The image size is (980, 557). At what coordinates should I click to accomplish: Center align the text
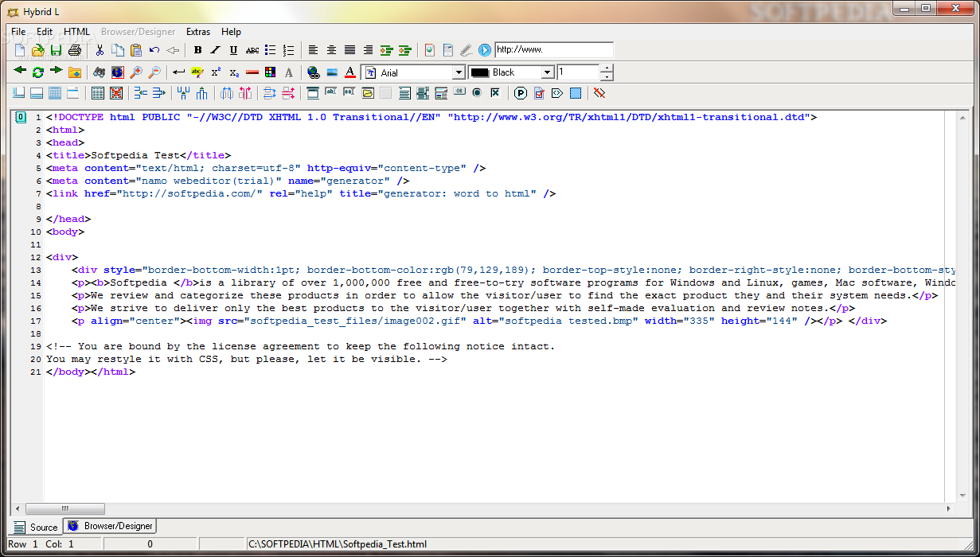point(331,50)
